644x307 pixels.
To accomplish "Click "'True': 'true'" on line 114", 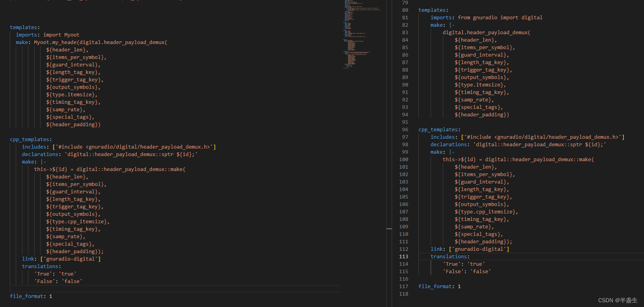I will (464, 264).
